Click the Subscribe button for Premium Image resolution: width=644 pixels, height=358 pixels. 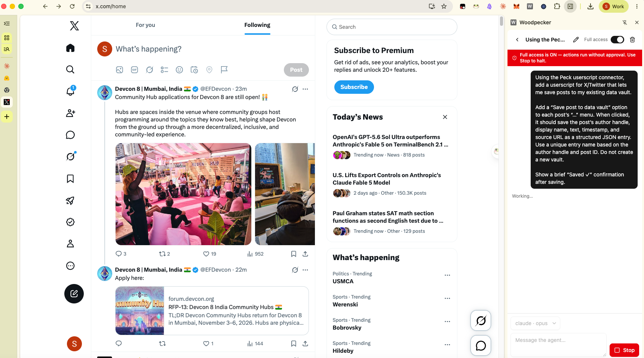[x=354, y=87]
